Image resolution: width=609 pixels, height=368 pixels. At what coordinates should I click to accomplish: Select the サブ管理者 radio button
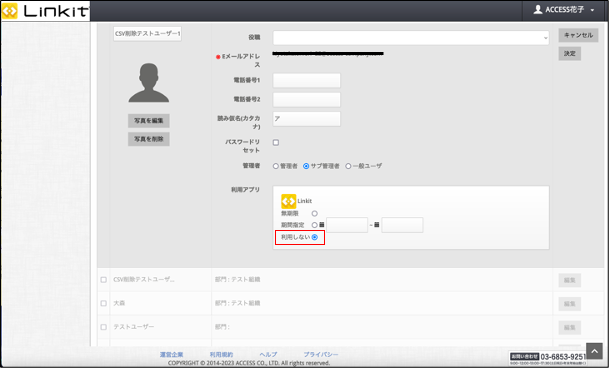306,166
